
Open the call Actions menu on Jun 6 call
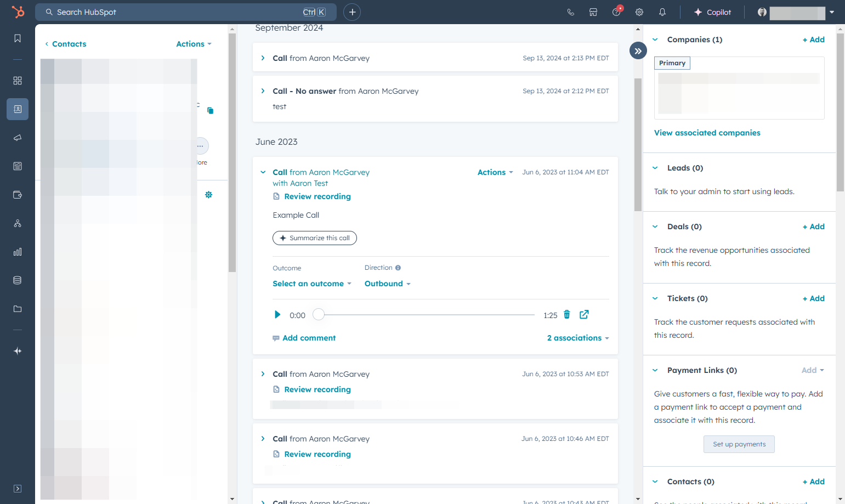(495, 172)
